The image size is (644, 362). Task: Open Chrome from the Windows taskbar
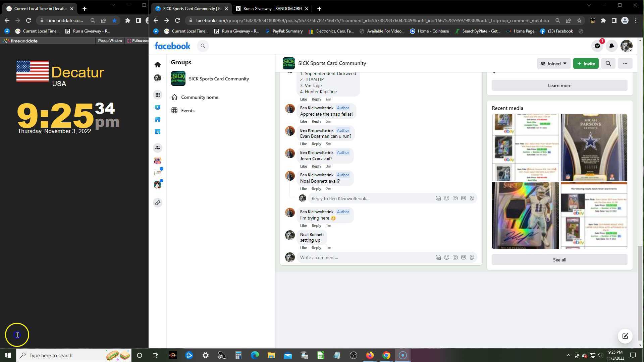pyautogui.click(x=386, y=355)
